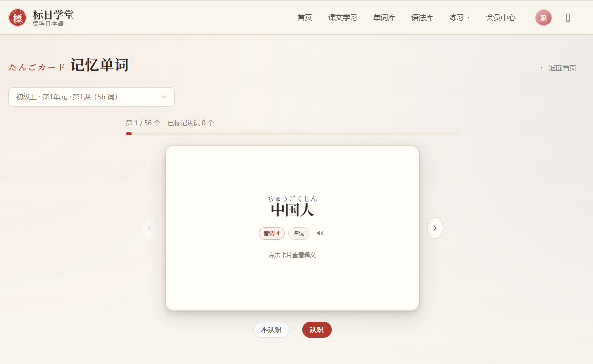593x364 pixels.
Task: Click the red 標 logo icon
Action: 18,18
